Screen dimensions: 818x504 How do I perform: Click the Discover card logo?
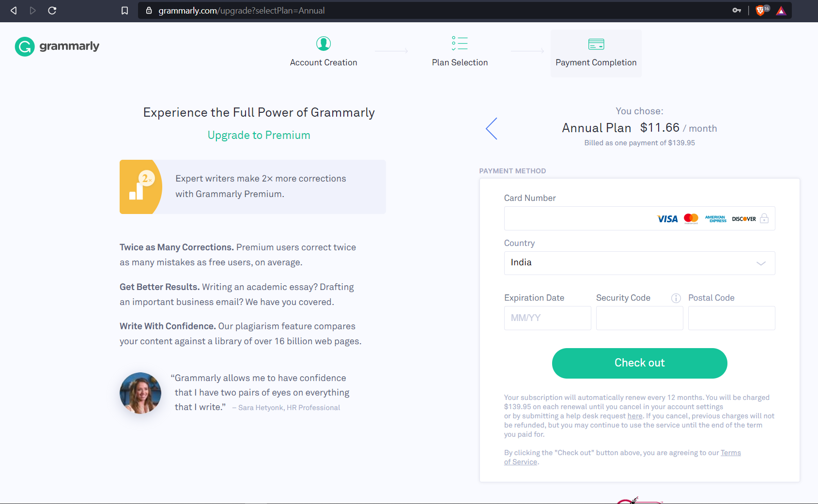pyautogui.click(x=744, y=219)
